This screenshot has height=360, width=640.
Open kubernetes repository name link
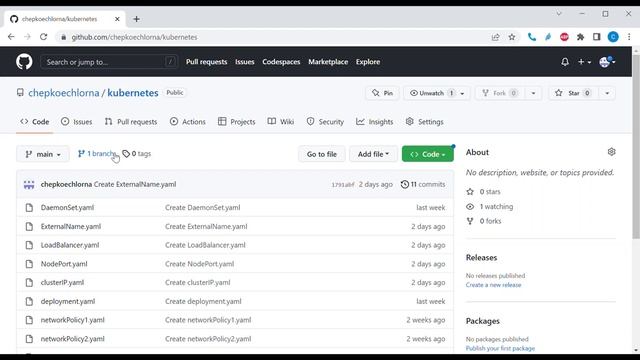click(x=133, y=93)
